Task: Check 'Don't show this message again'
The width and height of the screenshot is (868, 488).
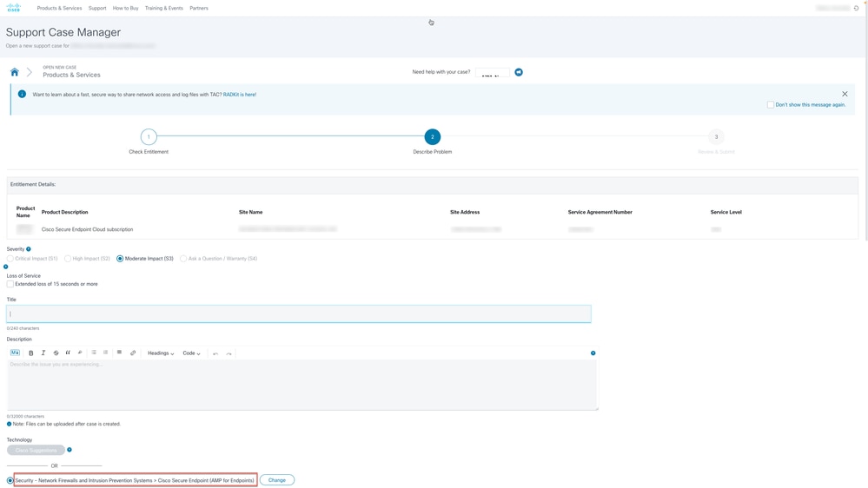Action: pyautogui.click(x=771, y=104)
